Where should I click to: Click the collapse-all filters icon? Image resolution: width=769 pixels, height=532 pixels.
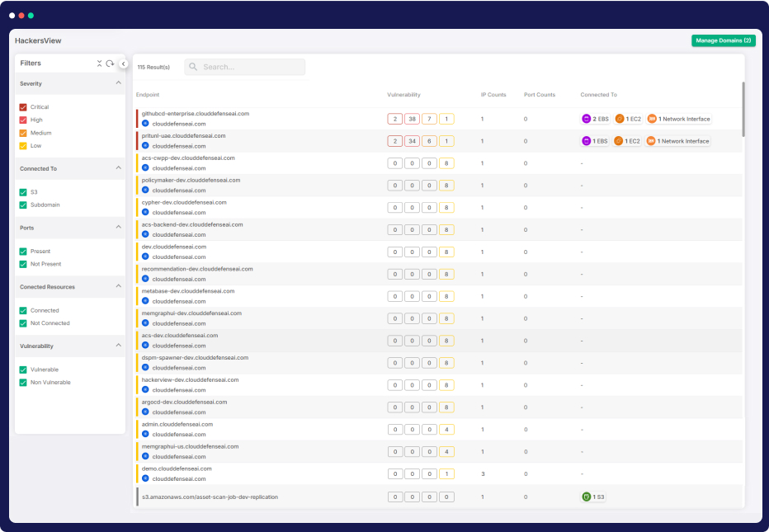99,64
